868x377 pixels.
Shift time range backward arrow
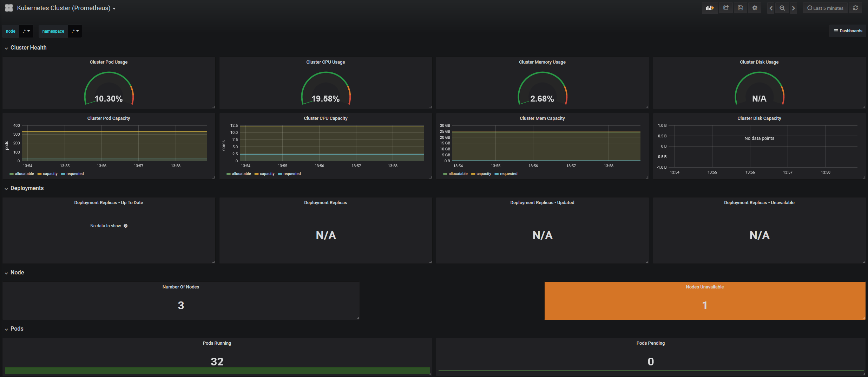coord(771,8)
